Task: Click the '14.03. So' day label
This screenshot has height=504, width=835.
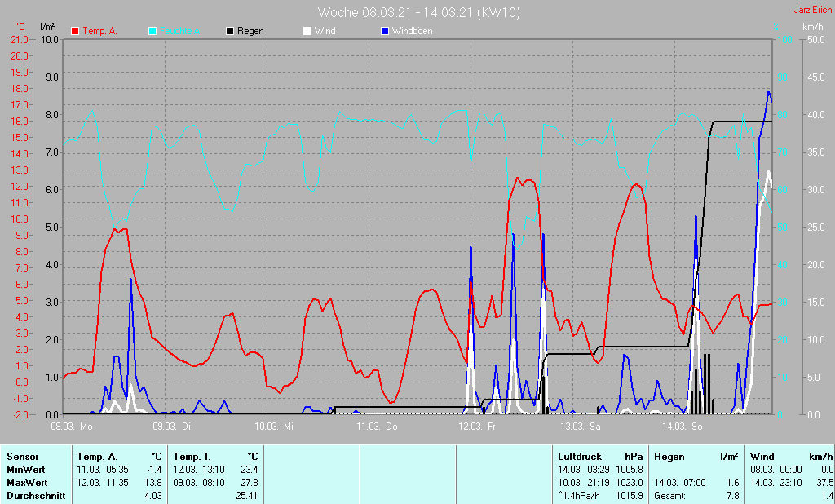Action: point(683,427)
